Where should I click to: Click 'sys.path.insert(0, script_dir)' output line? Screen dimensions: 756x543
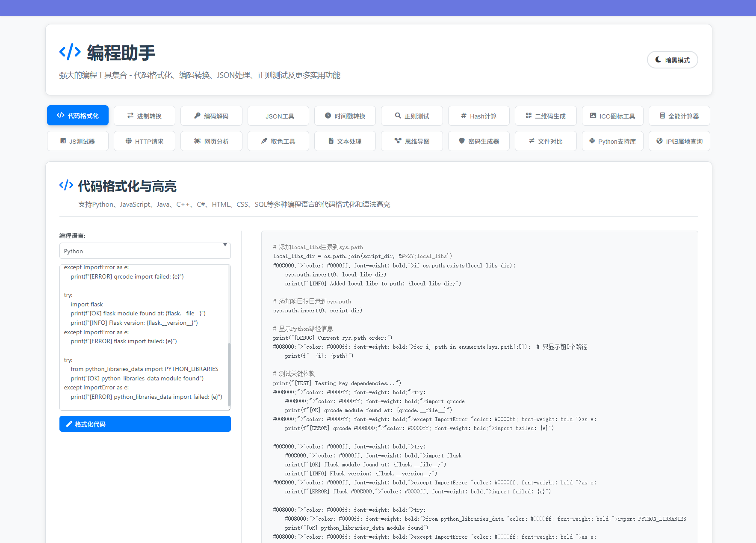[318, 311]
